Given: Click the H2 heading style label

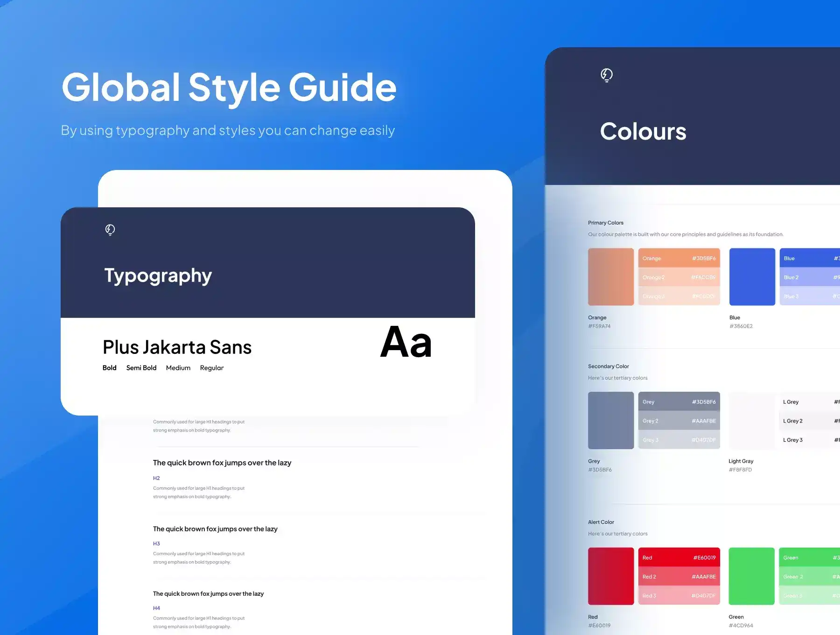Looking at the screenshot, I should tap(156, 478).
